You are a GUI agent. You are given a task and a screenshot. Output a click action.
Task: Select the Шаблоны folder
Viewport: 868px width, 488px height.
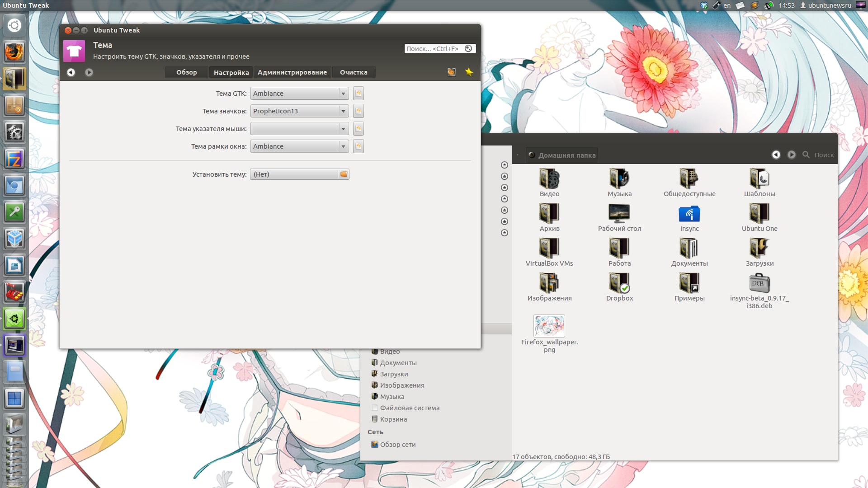759,182
